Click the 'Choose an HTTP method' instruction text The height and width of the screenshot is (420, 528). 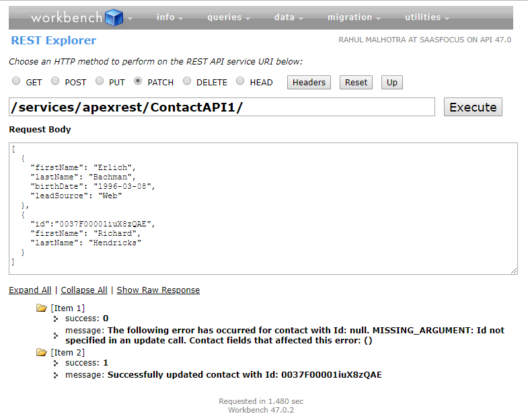coord(155,62)
